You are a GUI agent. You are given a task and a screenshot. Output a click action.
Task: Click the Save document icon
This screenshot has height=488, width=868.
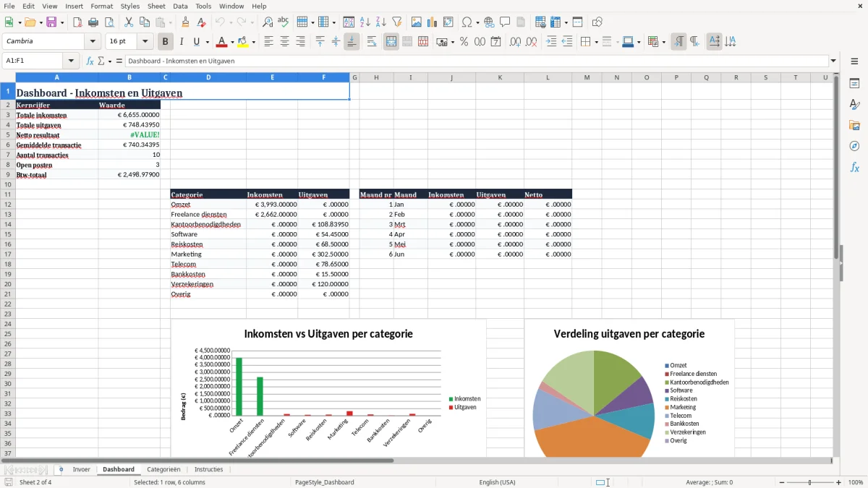[x=51, y=22]
